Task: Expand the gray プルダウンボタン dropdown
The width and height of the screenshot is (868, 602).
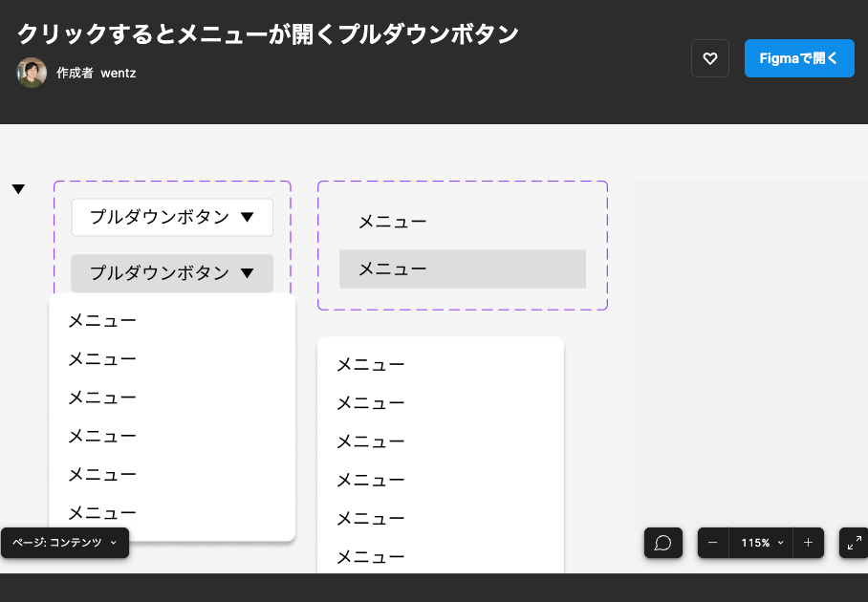Action: 172,273
